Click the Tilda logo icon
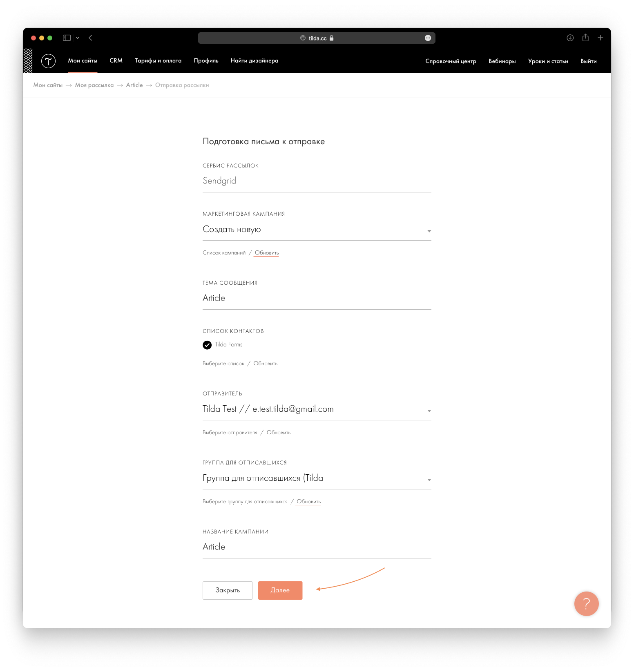The height and width of the screenshot is (672, 634). point(48,61)
